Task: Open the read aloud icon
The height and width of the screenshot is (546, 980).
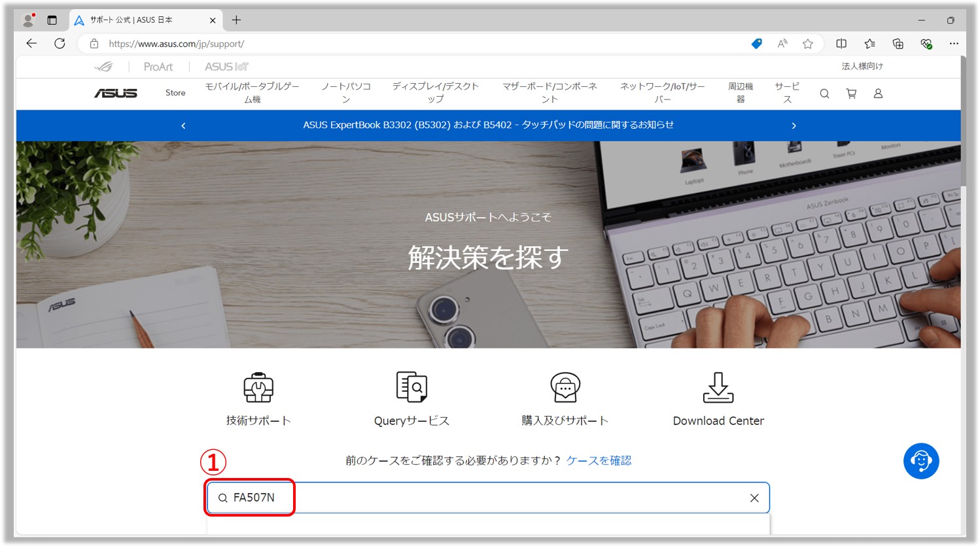Action: tap(782, 44)
